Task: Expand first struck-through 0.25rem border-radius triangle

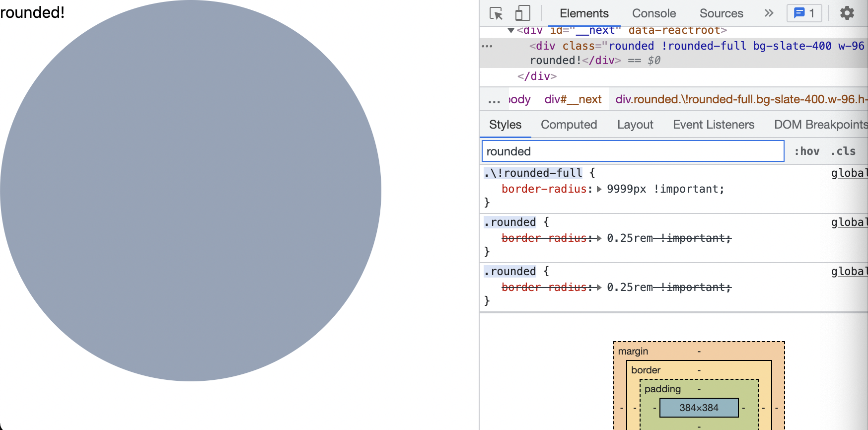Action: tap(599, 238)
